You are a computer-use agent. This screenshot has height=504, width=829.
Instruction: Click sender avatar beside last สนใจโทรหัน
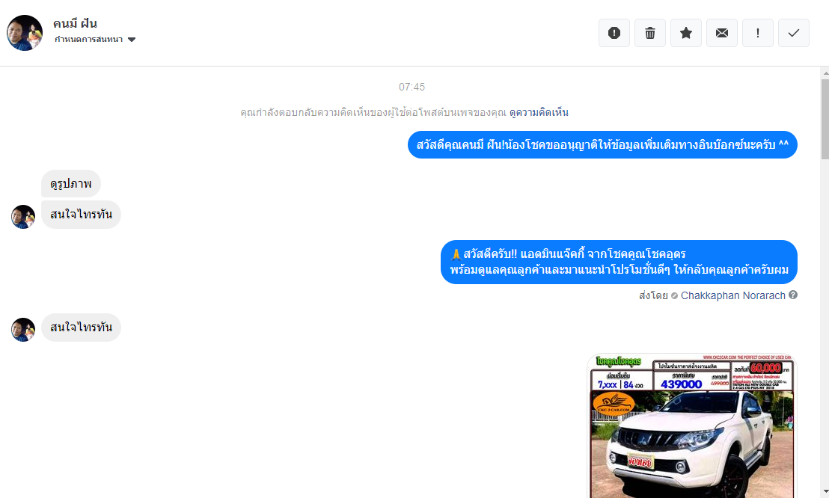tap(23, 330)
